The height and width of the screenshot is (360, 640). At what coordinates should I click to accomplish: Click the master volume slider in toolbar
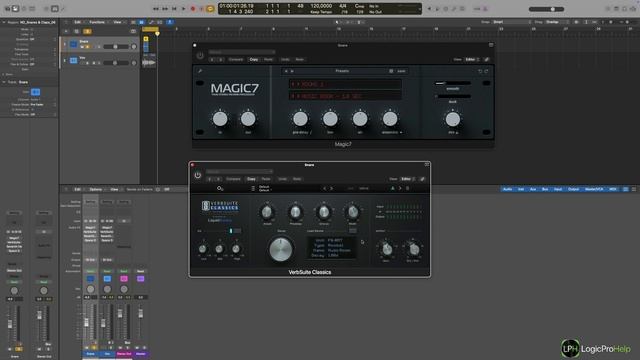coord(546,9)
